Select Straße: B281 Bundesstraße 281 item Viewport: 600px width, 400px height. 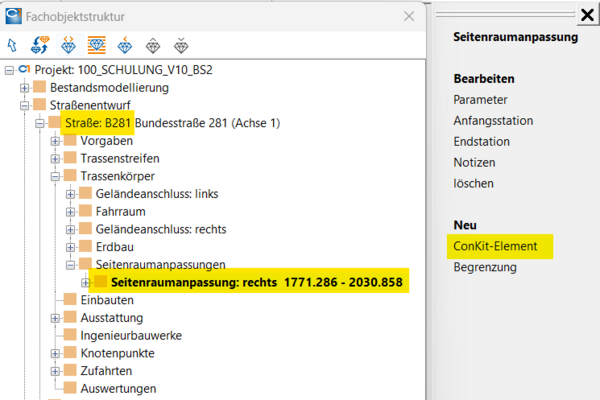click(x=173, y=123)
